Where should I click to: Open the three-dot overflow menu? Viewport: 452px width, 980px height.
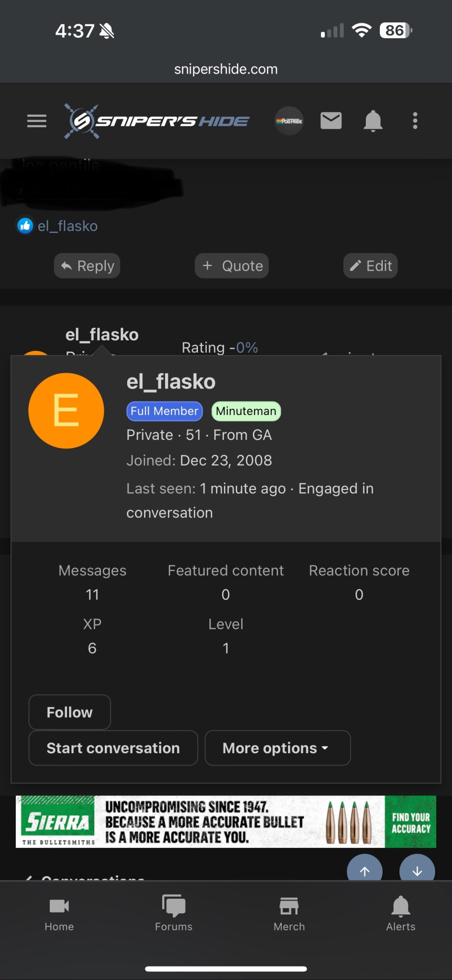point(415,121)
